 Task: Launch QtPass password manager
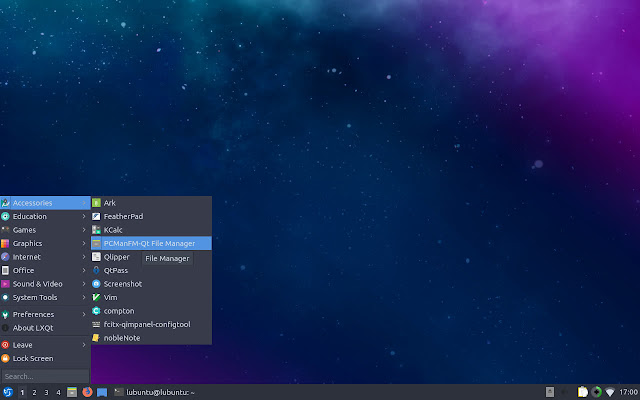click(x=151, y=270)
